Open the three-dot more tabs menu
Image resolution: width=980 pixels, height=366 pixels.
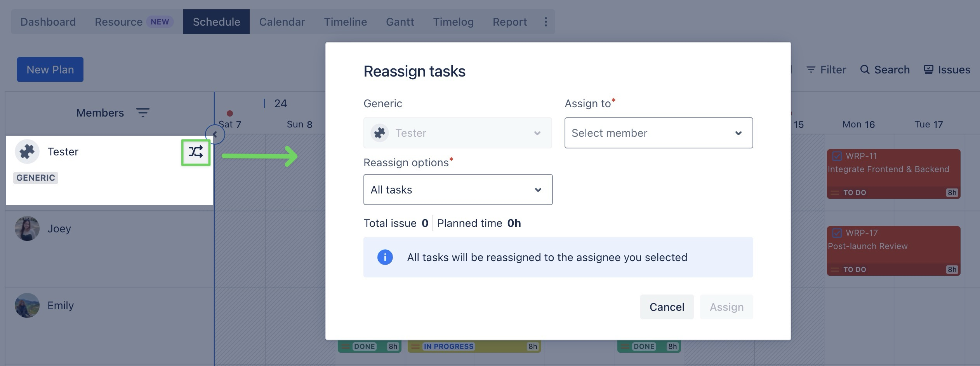coord(546,22)
